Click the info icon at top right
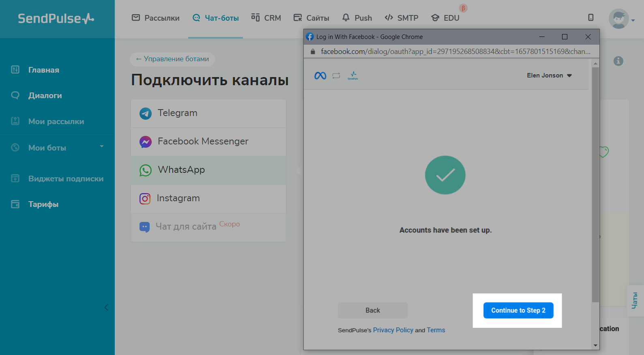 pos(618,61)
